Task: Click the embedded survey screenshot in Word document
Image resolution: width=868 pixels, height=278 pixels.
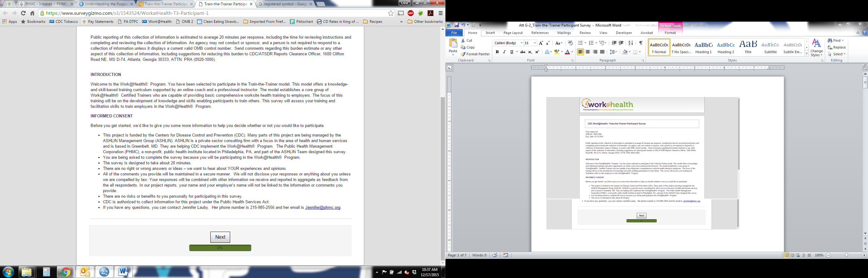Action: click(x=643, y=163)
